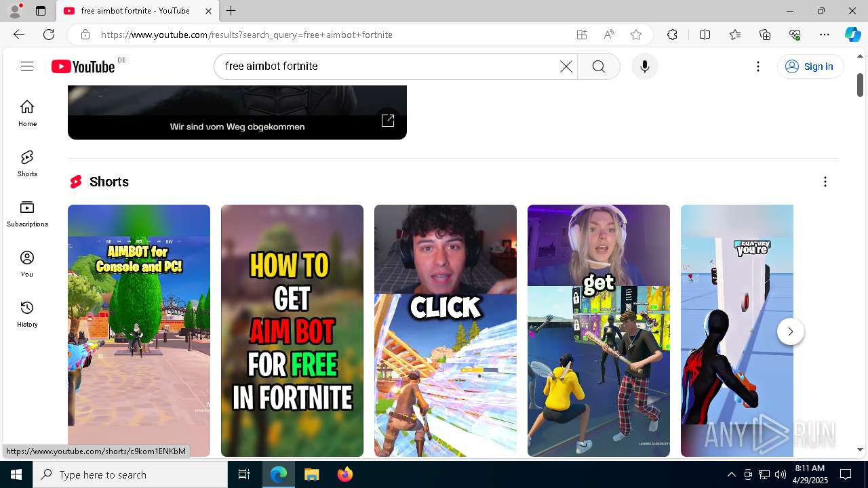Open the Windows Start menu
The image size is (868, 488).
point(16,475)
